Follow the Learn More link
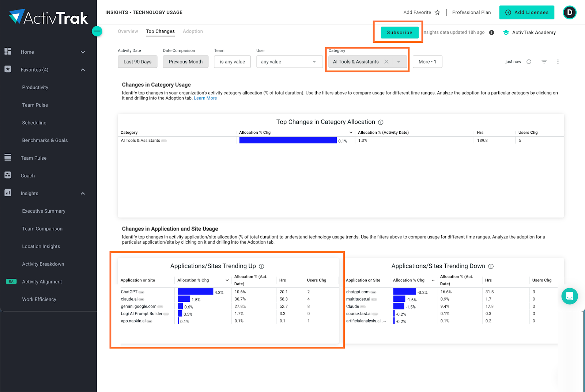Screen dimensions: 585x392 click(x=205, y=98)
